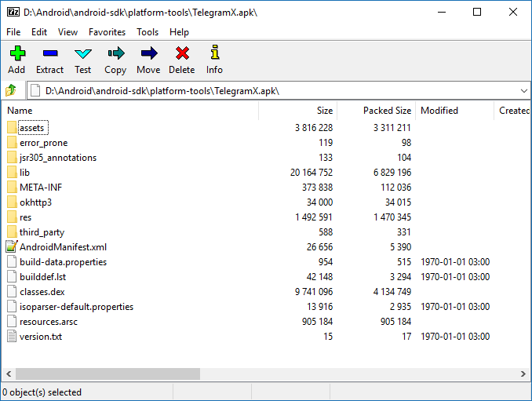Screen dimensions: 532x401
Task: Open the Info properties icon
Action: (215, 53)
